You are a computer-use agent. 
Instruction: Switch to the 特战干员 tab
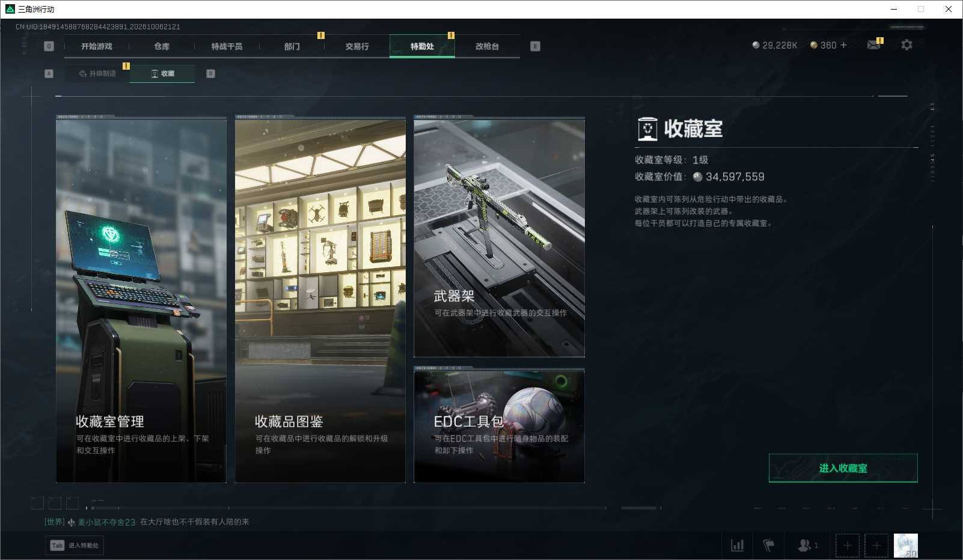[x=227, y=46]
